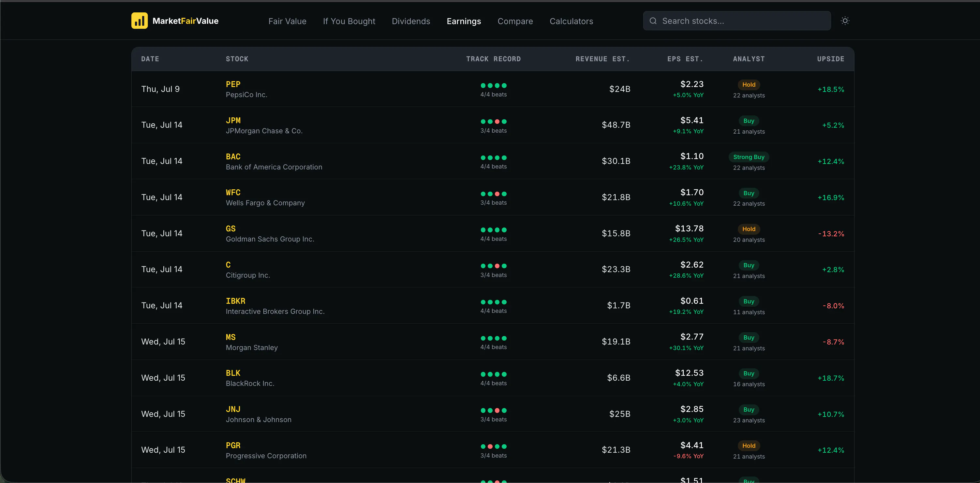Open the GS ticker link
The width and height of the screenshot is (980, 483).
tap(230, 228)
